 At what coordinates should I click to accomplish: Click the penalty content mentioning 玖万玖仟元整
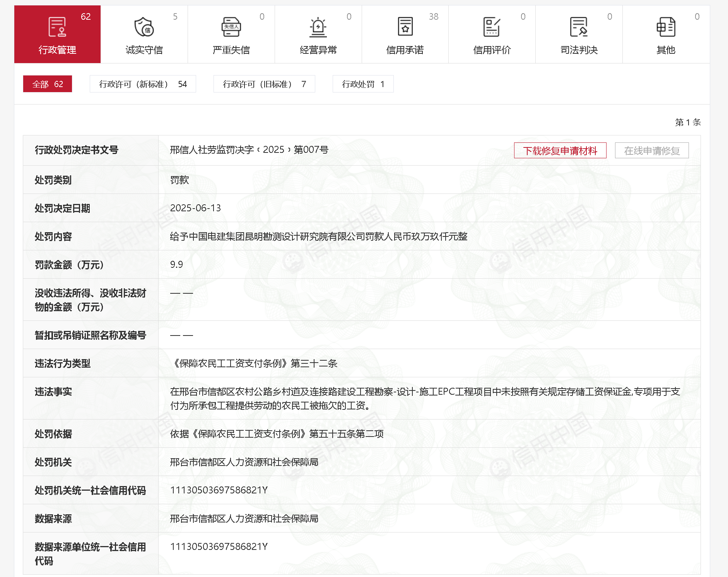pyautogui.click(x=319, y=236)
